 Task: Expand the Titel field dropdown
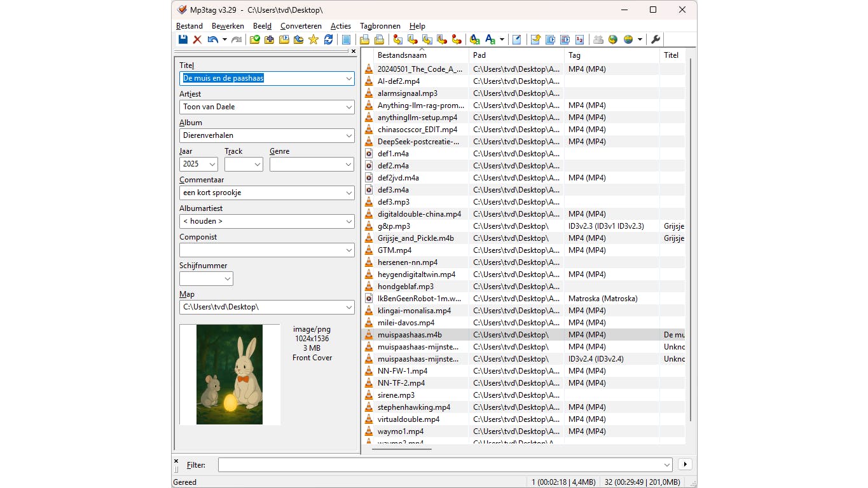tap(348, 79)
